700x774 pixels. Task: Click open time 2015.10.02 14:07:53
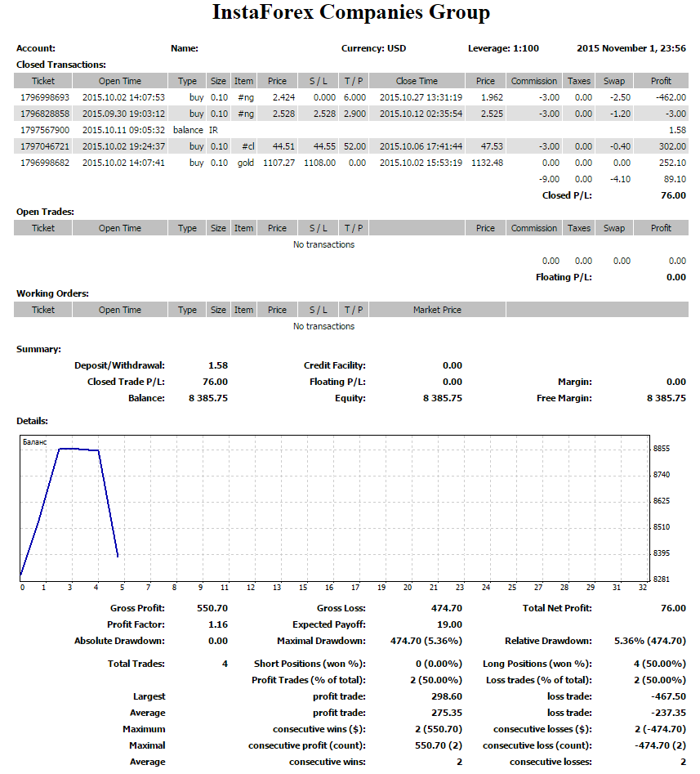pyautogui.click(x=123, y=97)
